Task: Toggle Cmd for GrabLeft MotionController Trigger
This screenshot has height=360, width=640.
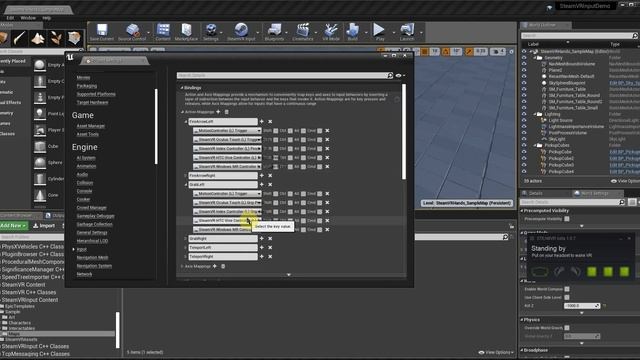Action: click(320, 194)
